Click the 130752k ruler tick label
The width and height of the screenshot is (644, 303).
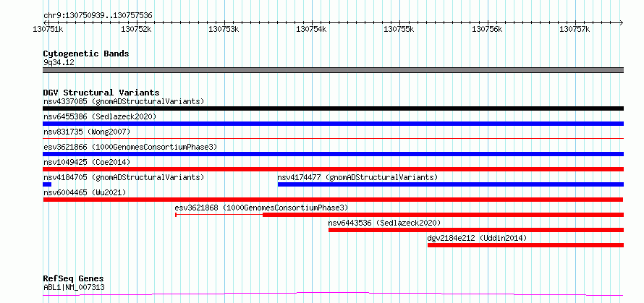point(136,29)
